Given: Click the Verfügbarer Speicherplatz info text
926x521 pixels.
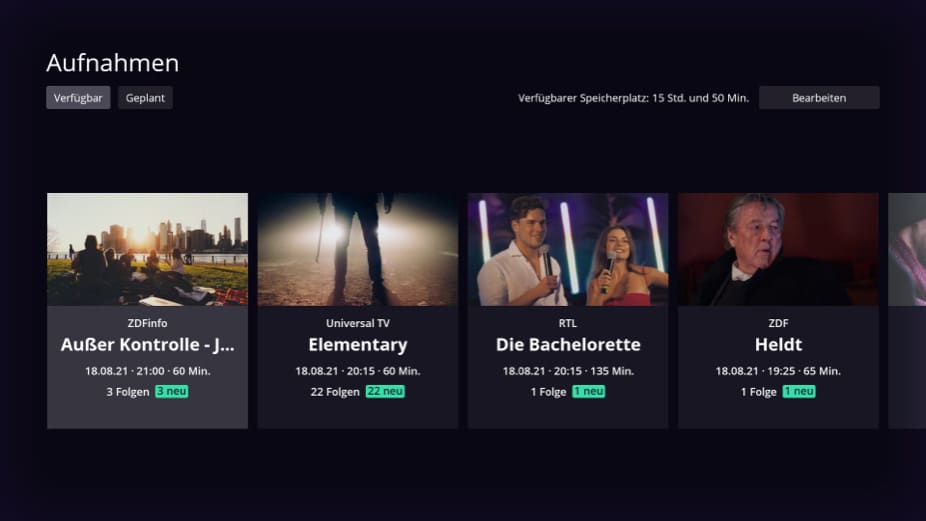Looking at the screenshot, I should [x=633, y=98].
